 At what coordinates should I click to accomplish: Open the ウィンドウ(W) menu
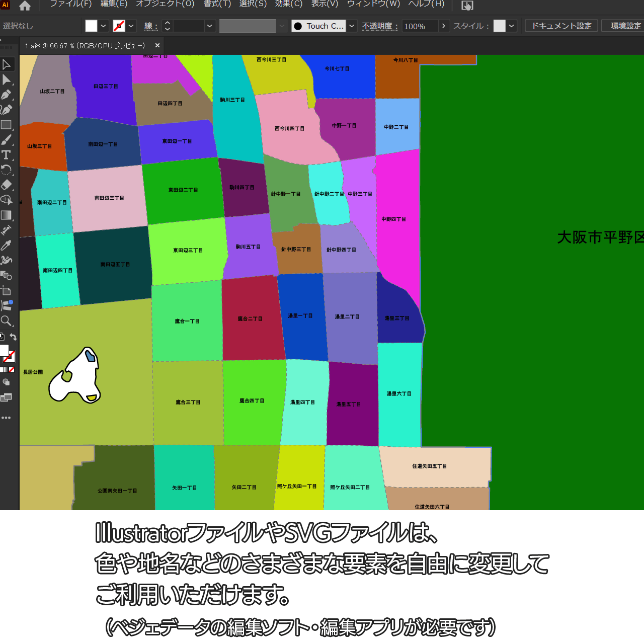pyautogui.click(x=373, y=4)
